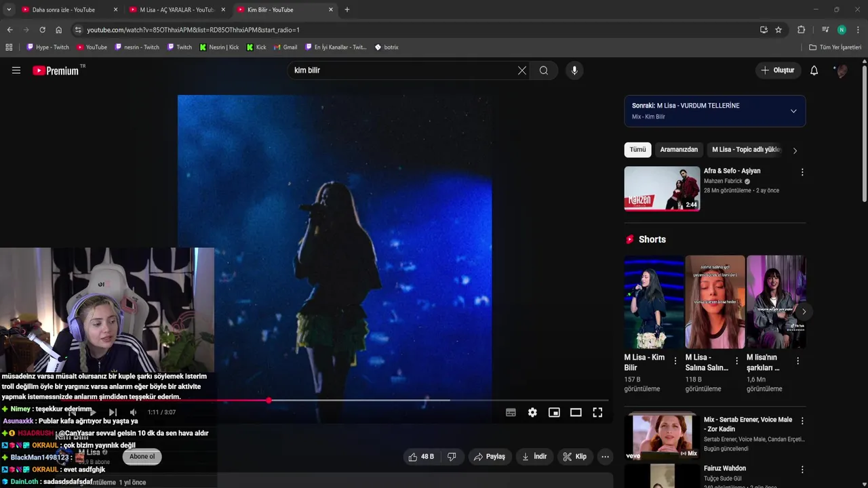
Task: Open Chrome tab search dropdown
Action: (9, 9)
